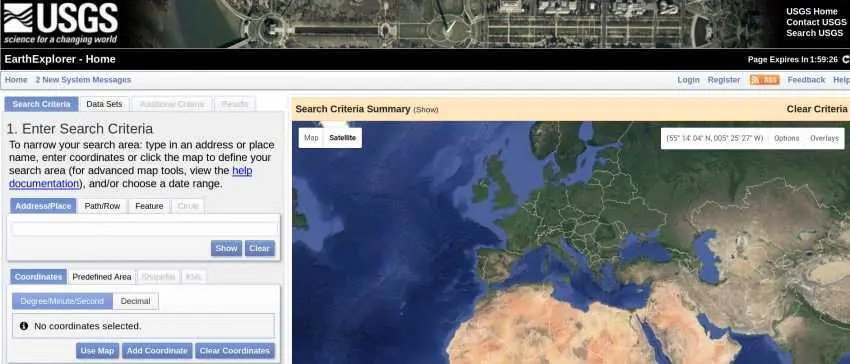
Task: Click the address or place text field
Action: pos(145,229)
